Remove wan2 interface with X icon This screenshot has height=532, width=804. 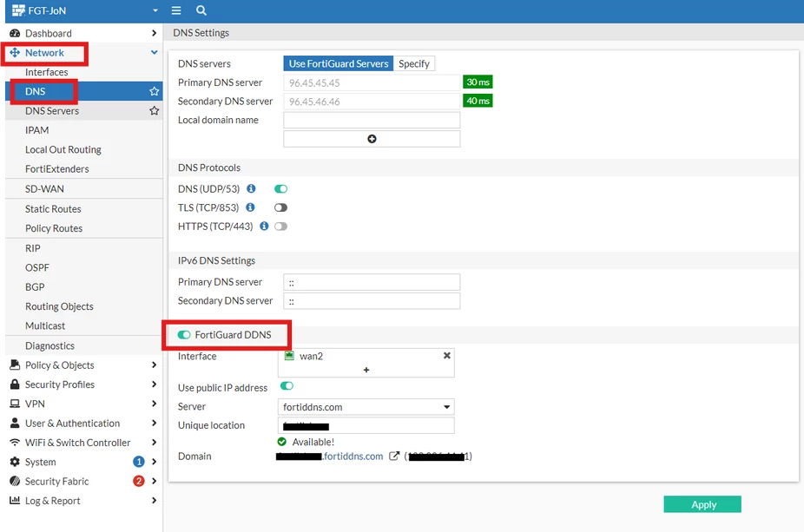coord(446,356)
